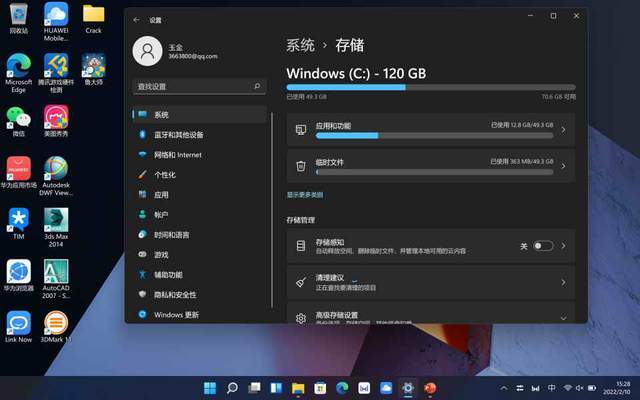Viewport: 640px width, 400px height.
Task: Select Bluetooth and other devices
Action: click(x=200, y=135)
